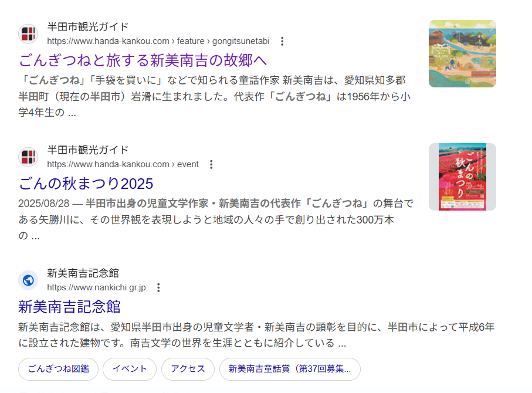This screenshot has width=532, height=393.
Task: Open three-dot menu next to nankichi.gr.jp
Action: [x=158, y=288]
